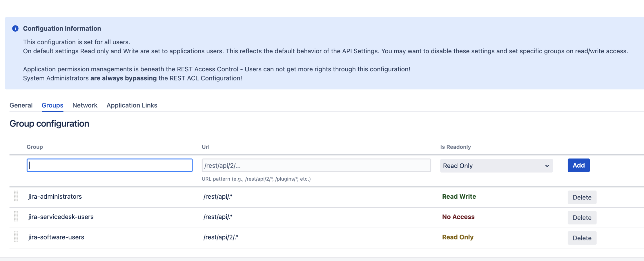Select the Groups tab
Viewport: 644px width, 261px height.
point(52,105)
